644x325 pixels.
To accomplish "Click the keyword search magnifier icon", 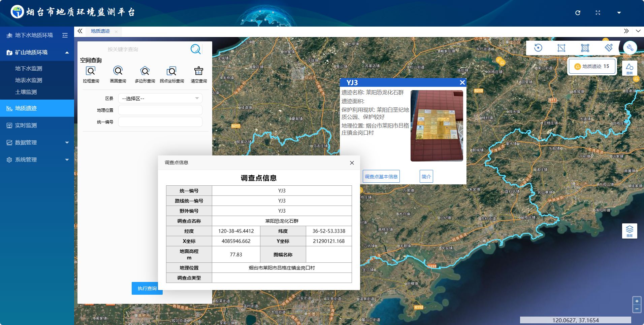I will point(195,49).
